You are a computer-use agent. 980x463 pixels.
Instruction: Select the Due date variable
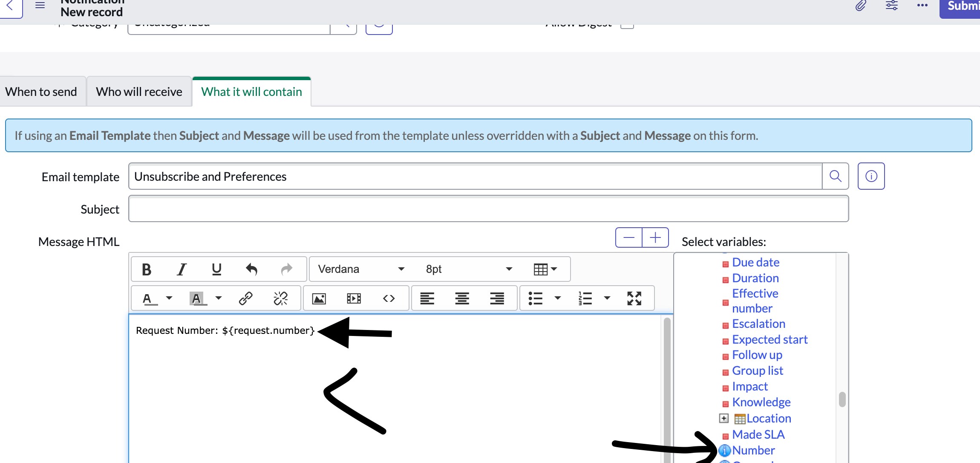point(755,262)
